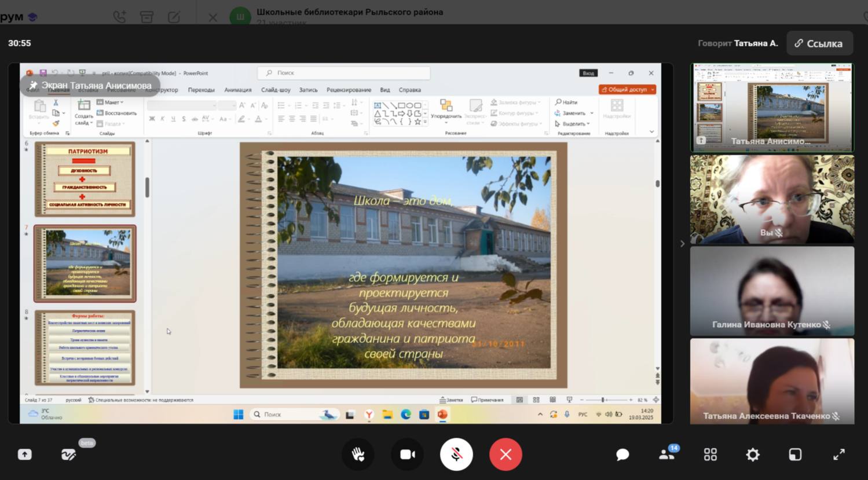Viewport: 868px width, 480px height.
Task: Pick font color А swatch
Action: (x=258, y=119)
